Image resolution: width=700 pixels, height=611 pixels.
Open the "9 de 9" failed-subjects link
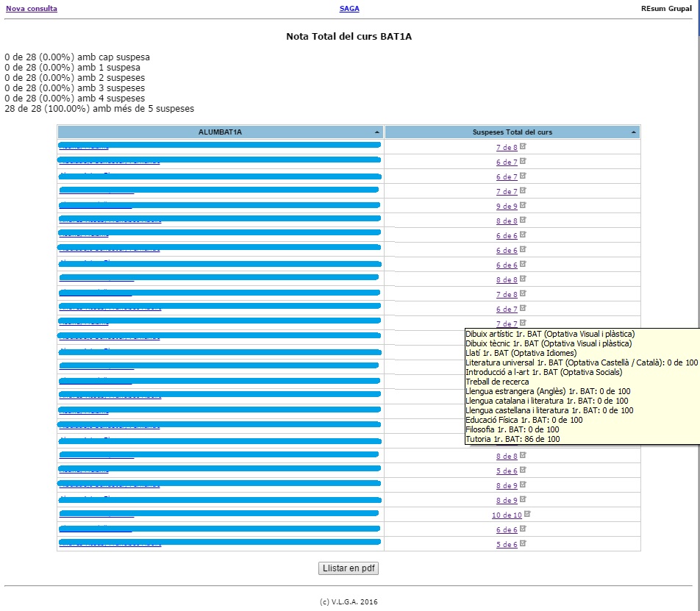click(x=507, y=206)
